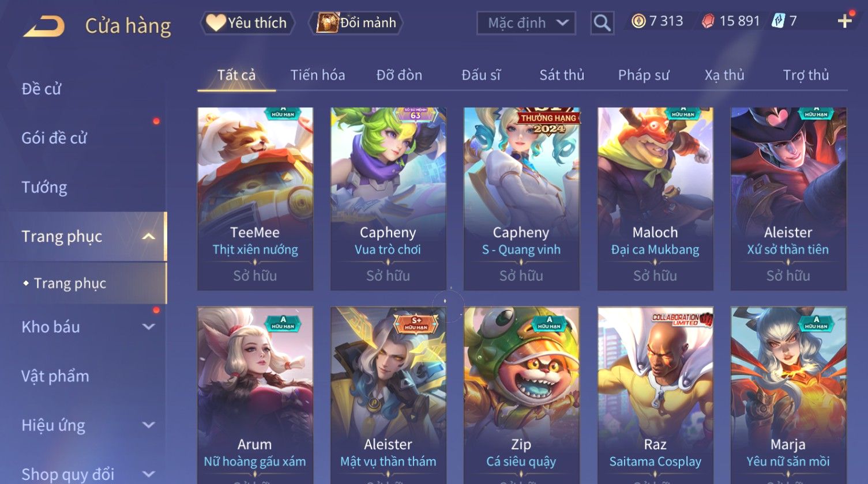The height and width of the screenshot is (484, 868).
Task: Tap the plus icon to add currency
Action: click(x=844, y=21)
